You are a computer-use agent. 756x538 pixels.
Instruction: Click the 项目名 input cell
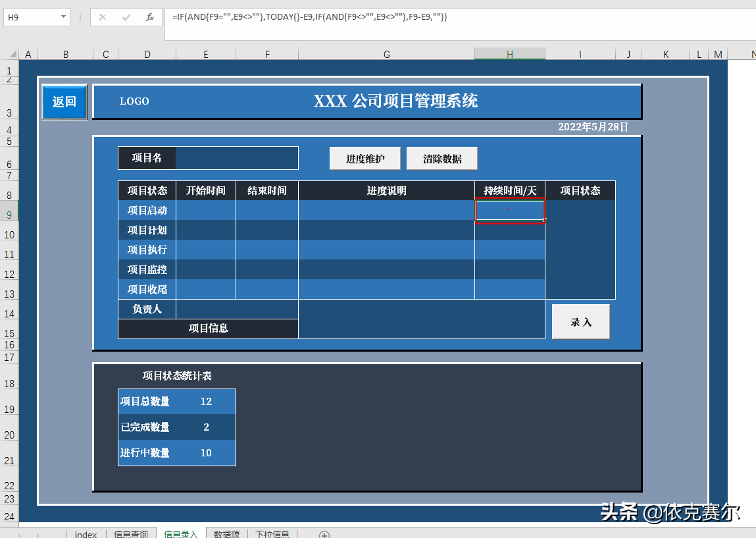click(x=237, y=158)
